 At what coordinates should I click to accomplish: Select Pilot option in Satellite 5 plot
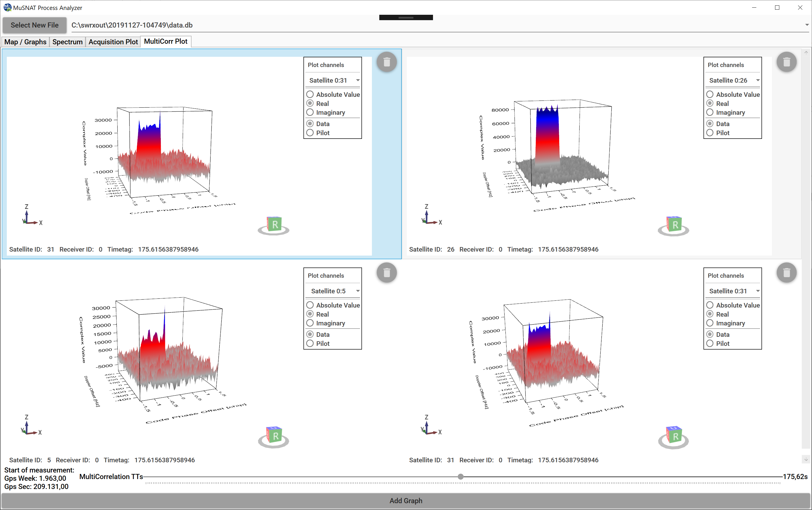pos(318,343)
